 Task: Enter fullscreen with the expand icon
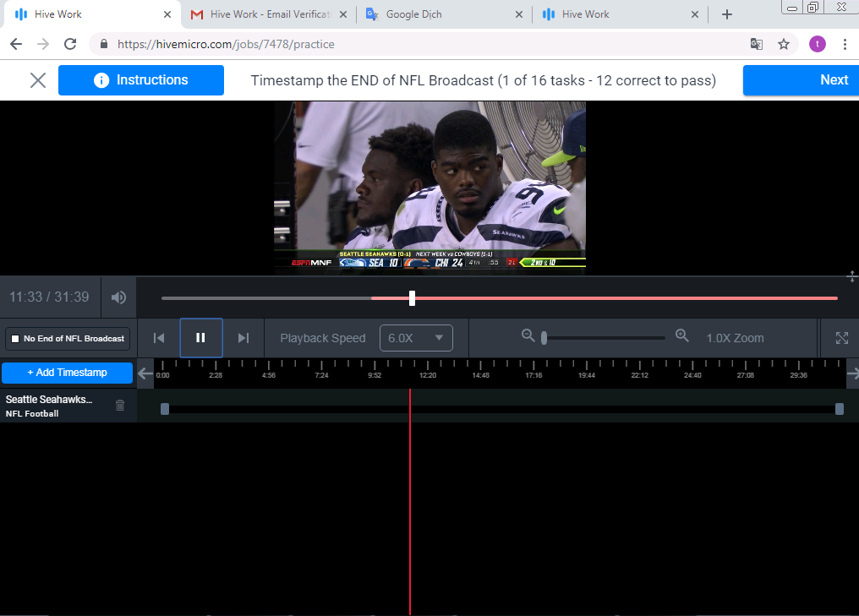pos(841,338)
